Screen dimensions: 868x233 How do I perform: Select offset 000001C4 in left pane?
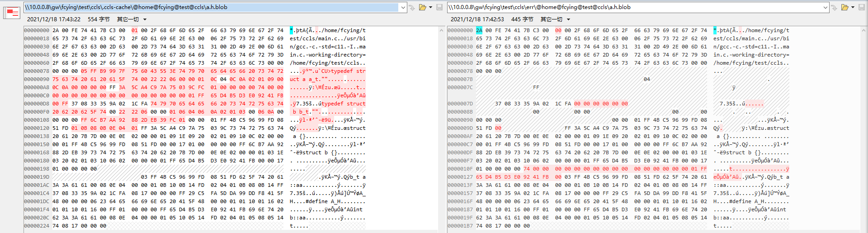click(x=37, y=193)
